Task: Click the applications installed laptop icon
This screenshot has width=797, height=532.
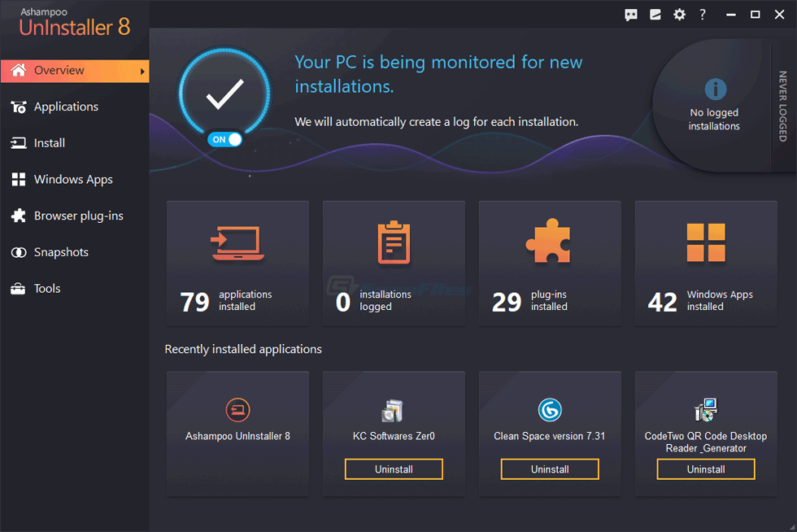Action: pyautogui.click(x=237, y=242)
